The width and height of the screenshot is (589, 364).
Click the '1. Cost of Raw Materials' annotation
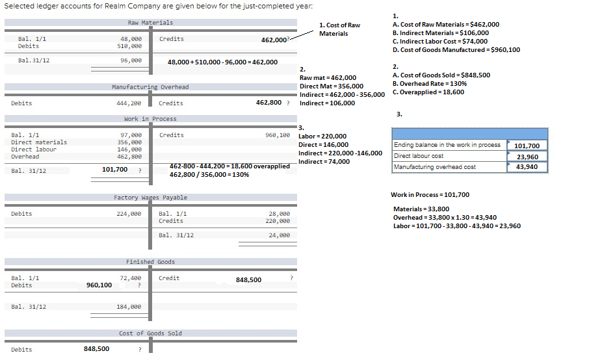pyautogui.click(x=339, y=29)
